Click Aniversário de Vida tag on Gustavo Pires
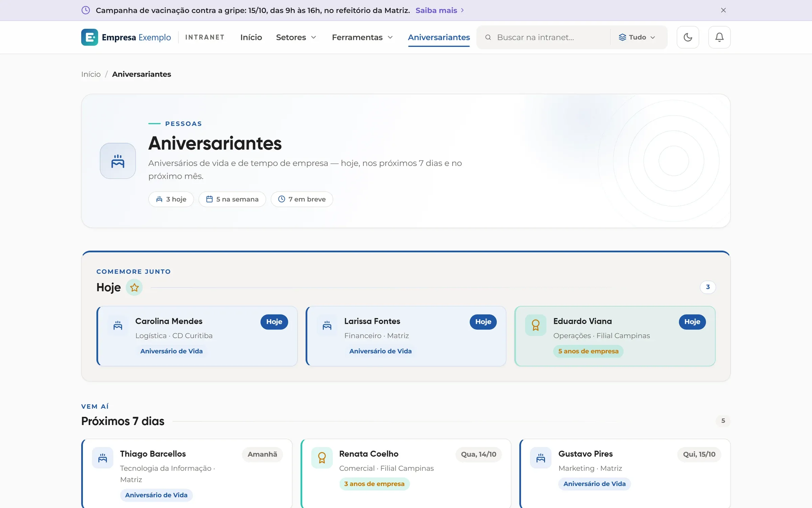Screen dimensions: 812x508 594,484
